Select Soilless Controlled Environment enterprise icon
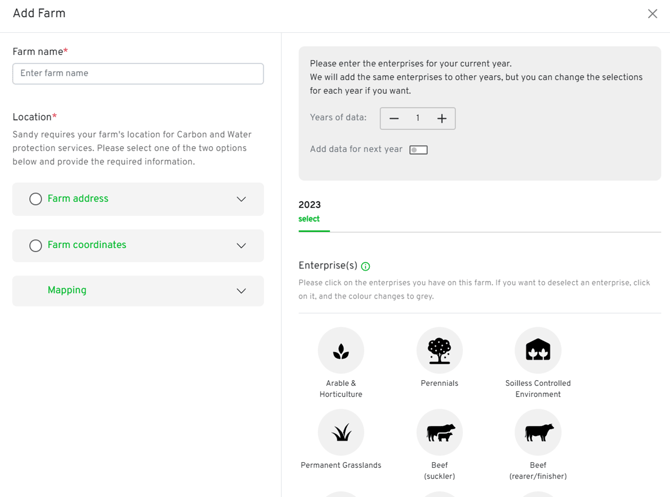This screenshot has height=497, width=670. (x=538, y=351)
